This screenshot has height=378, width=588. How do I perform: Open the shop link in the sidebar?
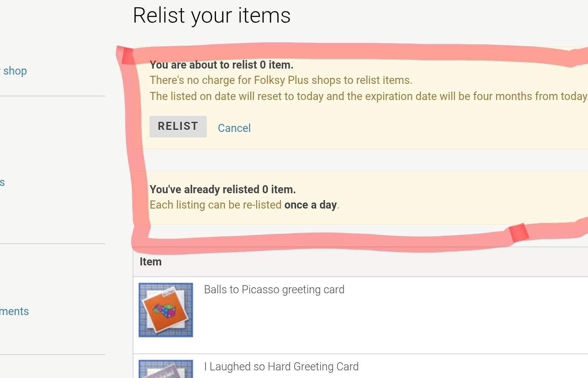point(15,71)
